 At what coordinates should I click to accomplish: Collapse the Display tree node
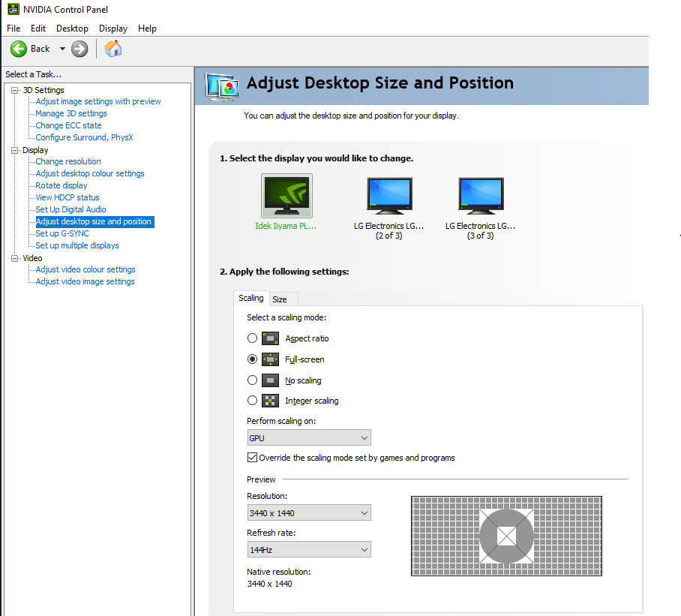[15, 150]
